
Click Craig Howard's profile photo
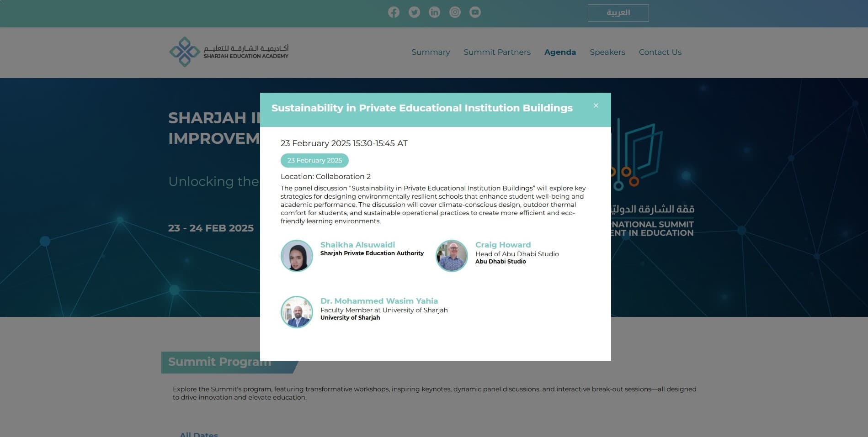click(x=452, y=256)
